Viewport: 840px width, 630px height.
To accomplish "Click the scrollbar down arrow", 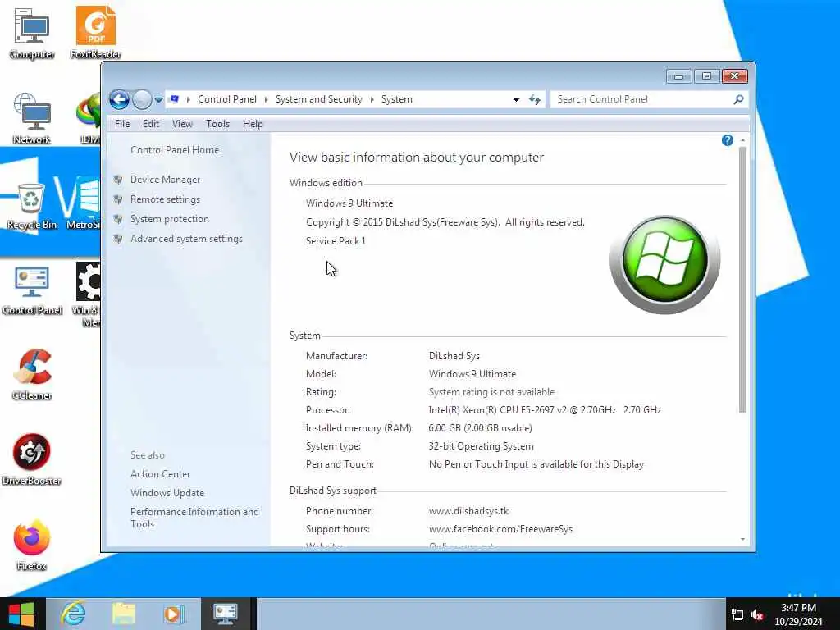I will pos(742,540).
